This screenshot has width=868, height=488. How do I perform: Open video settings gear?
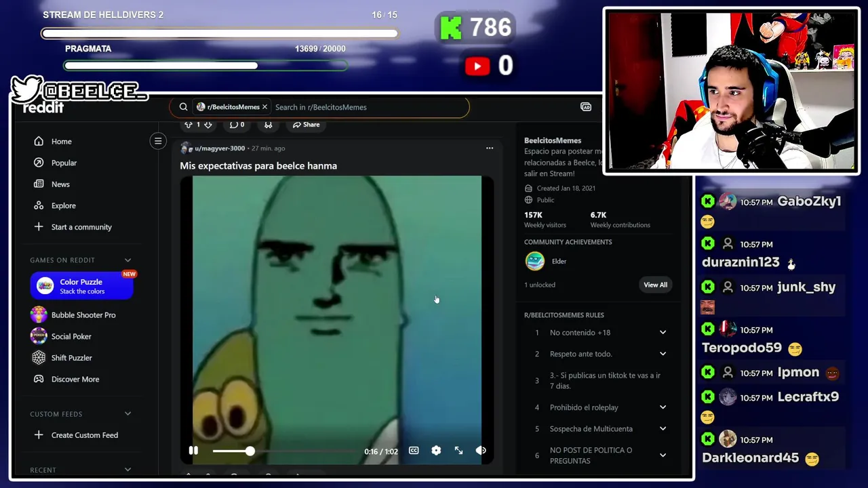point(436,451)
